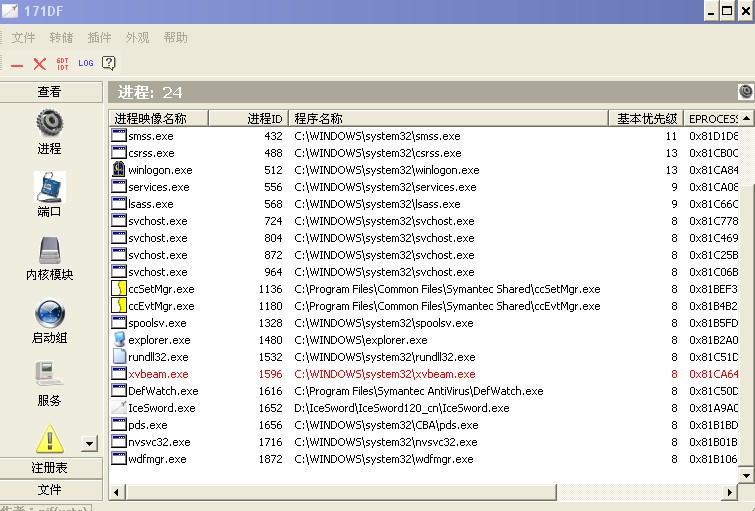Open the 服务 services sidebar icon
The width and height of the screenshot is (755, 511).
pyautogui.click(x=50, y=374)
